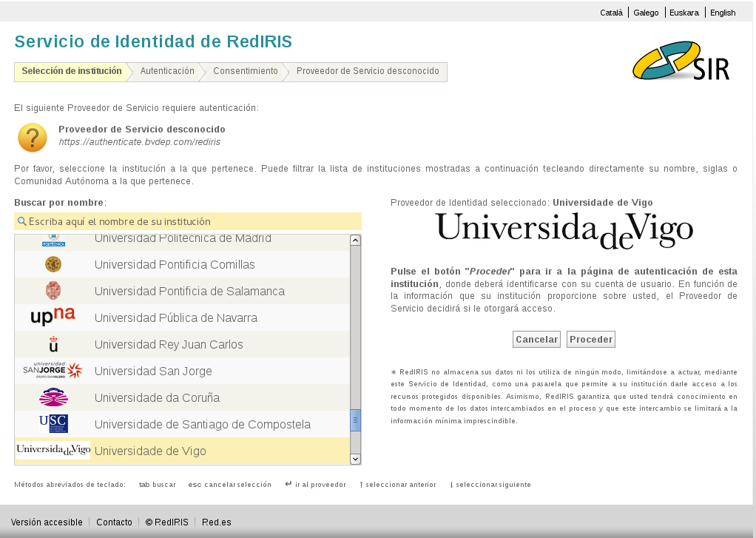Viewport: 756px width, 538px height.
Task: Open the Versión accesible link
Action: pyautogui.click(x=47, y=522)
